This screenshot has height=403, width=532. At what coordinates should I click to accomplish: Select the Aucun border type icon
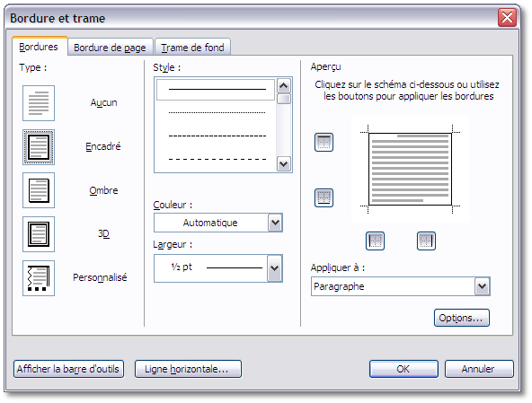click(x=39, y=103)
